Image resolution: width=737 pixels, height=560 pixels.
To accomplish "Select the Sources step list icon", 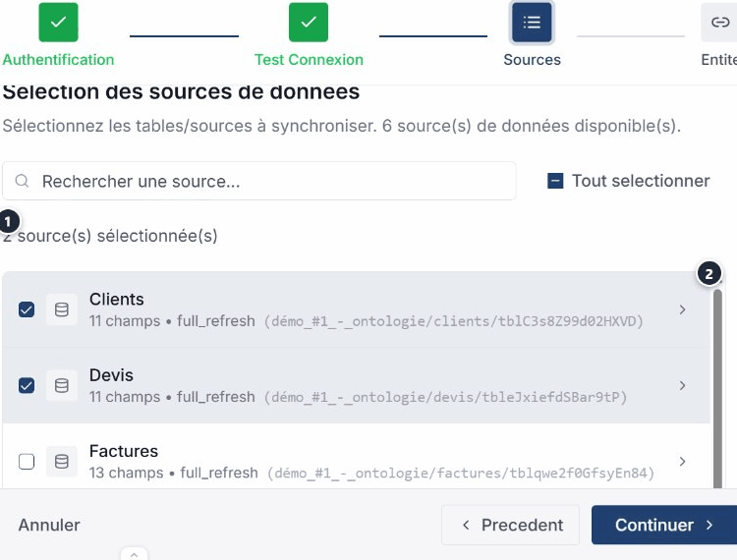I will [532, 22].
